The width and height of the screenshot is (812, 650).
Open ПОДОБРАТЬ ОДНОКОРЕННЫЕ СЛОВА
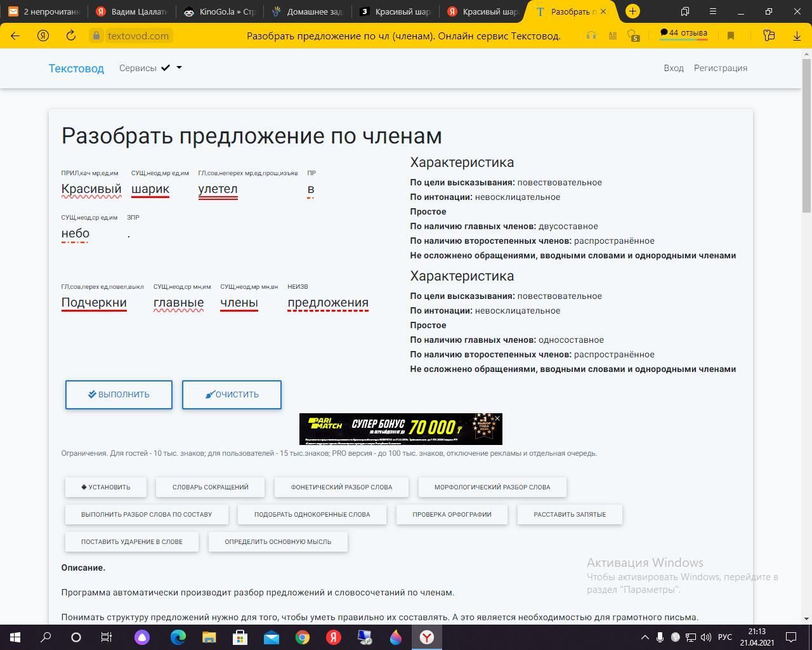312,514
